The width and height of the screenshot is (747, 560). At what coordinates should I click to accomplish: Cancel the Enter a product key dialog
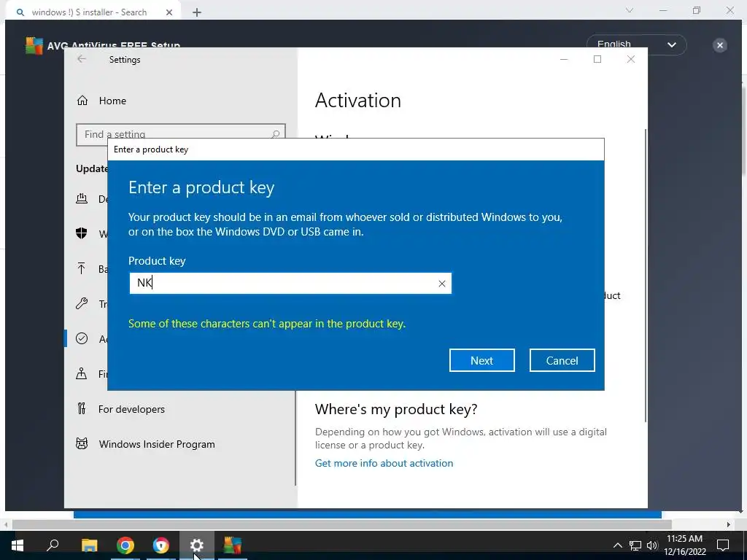(562, 360)
